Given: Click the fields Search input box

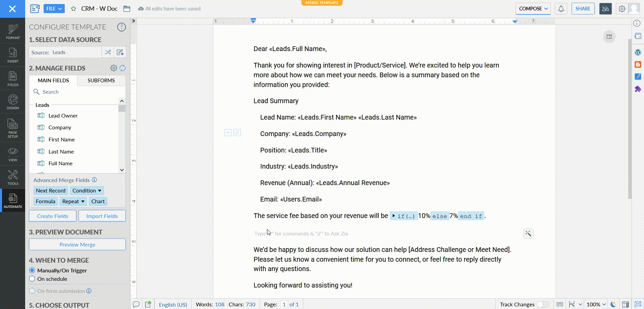Looking at the screenshot, I should (80, 92).
